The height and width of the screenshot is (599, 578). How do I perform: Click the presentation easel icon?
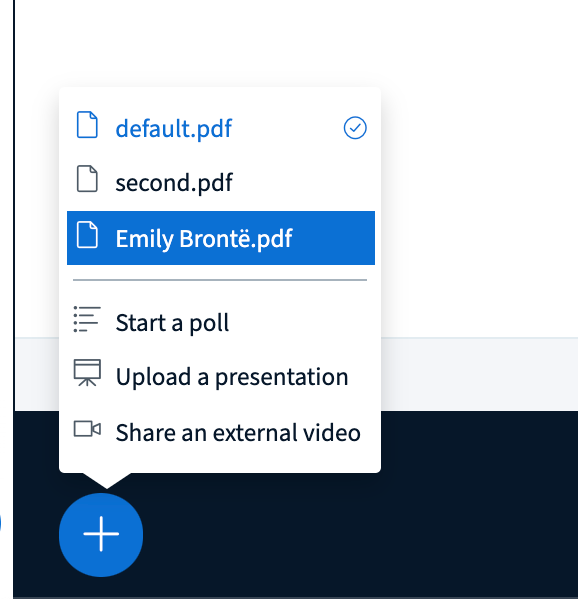pyautogui.click(x=87, y=372)
